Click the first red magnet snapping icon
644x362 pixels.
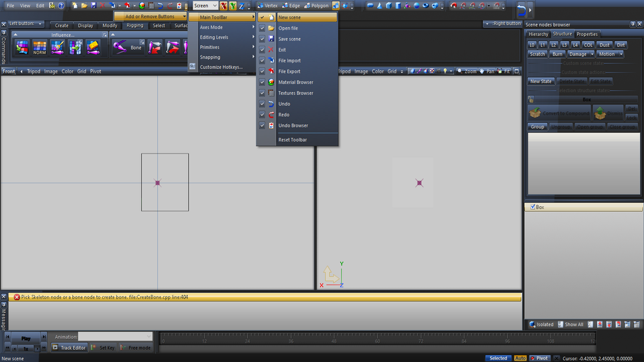pos(453,5)
